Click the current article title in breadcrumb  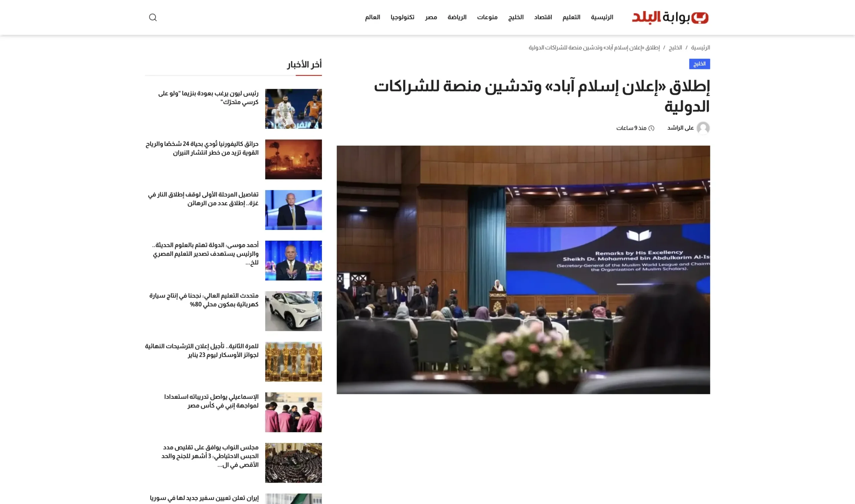coord(594,47)
